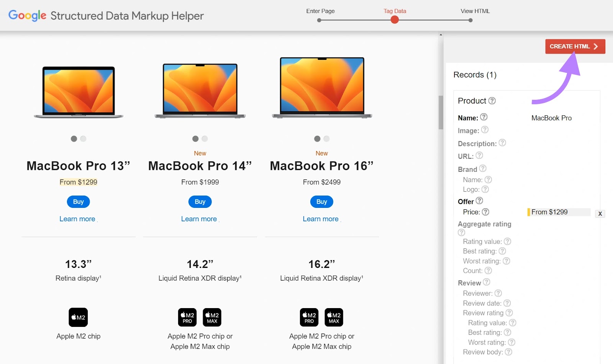The height and width of the screenshot is (364, 613).
Task: Go to the Enter Page step
Action: click(319, 20)
